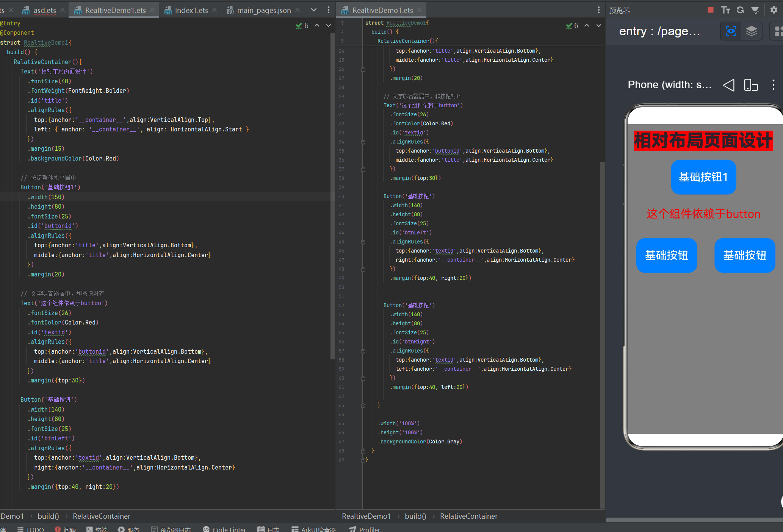Image resolution: width=783 pixels, height=532 pixels.
Task: Open the TODO tool window
Action: [x=31, y=529]
